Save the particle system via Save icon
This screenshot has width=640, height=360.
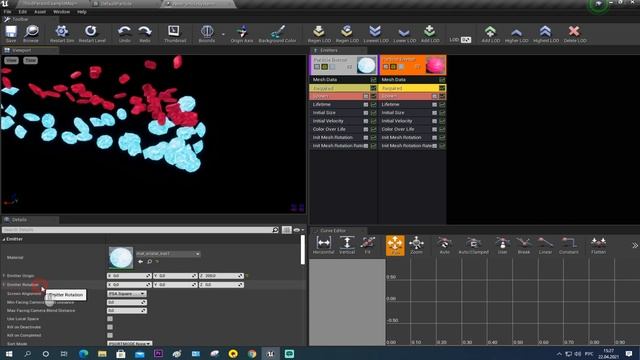pyautogui.click(x=11, y=33)
